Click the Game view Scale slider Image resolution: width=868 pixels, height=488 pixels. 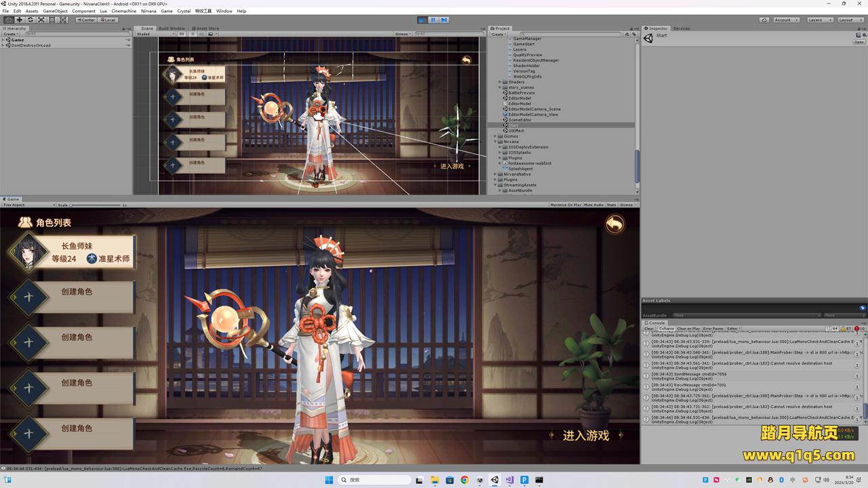[95, 205]
